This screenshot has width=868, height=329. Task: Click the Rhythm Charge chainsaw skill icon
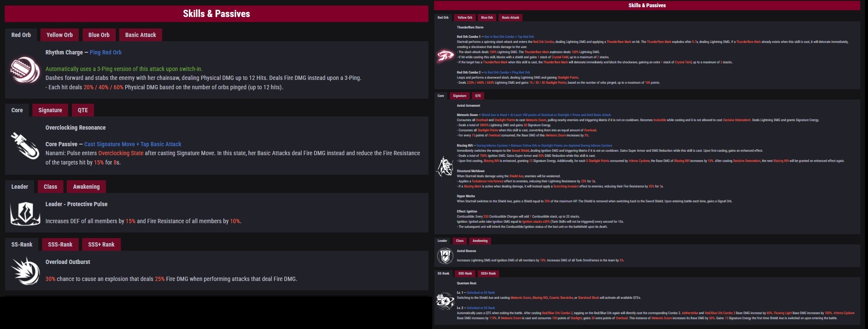click(25, 70)
